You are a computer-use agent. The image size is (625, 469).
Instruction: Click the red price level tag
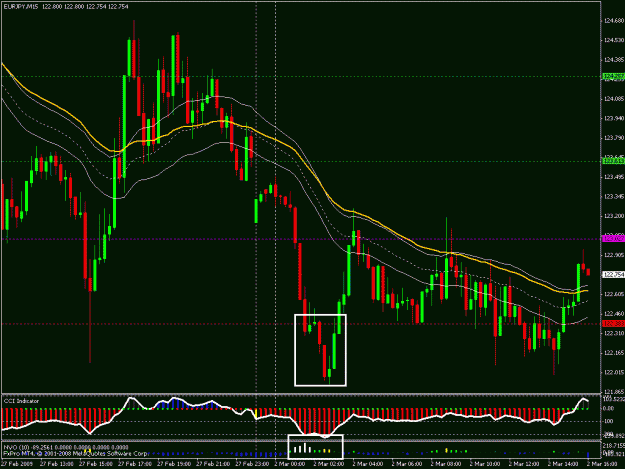pos(614,324)
